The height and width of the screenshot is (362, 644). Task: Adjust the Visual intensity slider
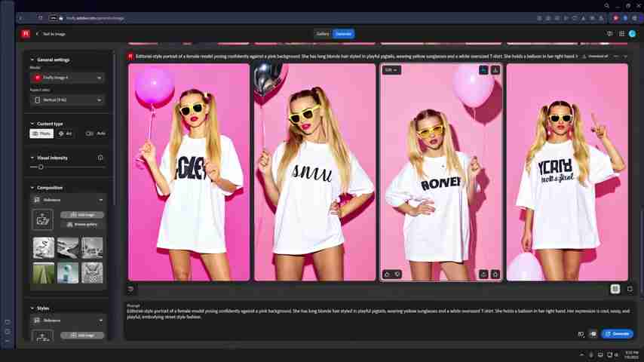41,167
